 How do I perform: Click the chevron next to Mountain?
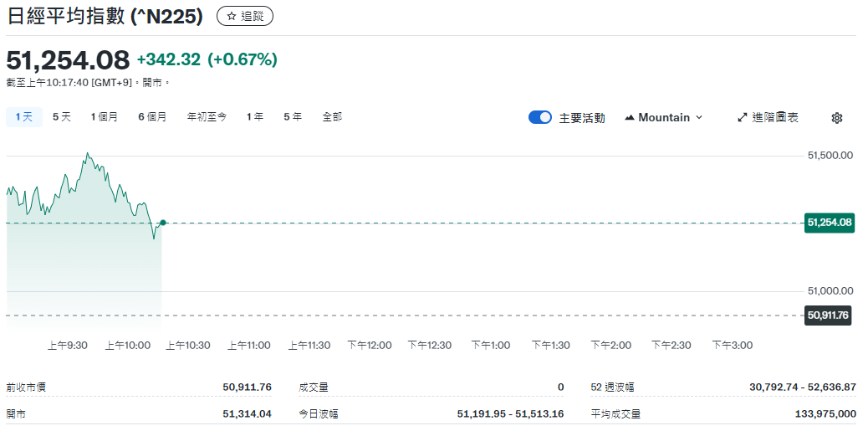[699, 118]
